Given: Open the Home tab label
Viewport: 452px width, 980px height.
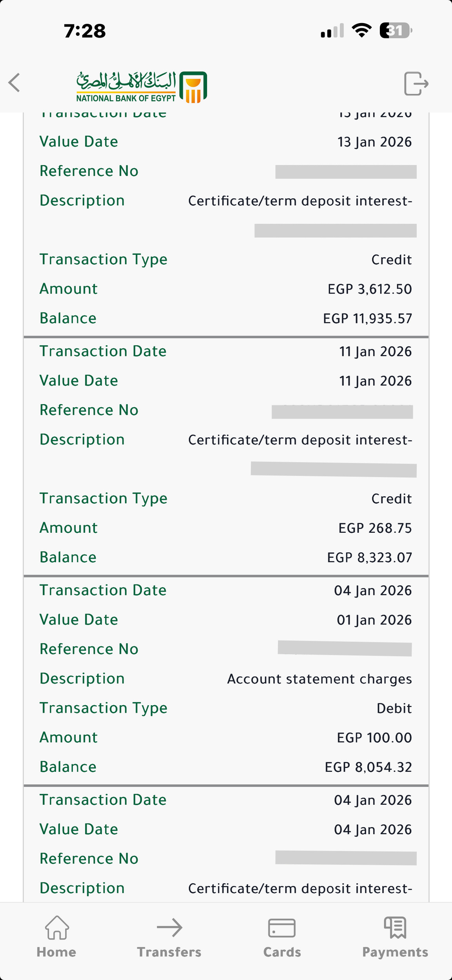Looking at the screenshot, I should 56,952.
